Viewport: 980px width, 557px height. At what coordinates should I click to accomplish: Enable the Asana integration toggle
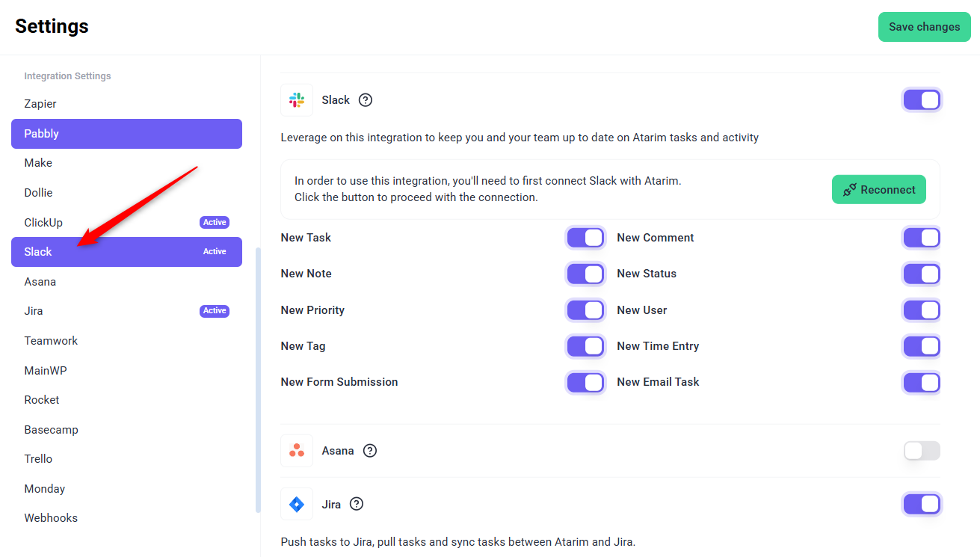tap(922, 451)
